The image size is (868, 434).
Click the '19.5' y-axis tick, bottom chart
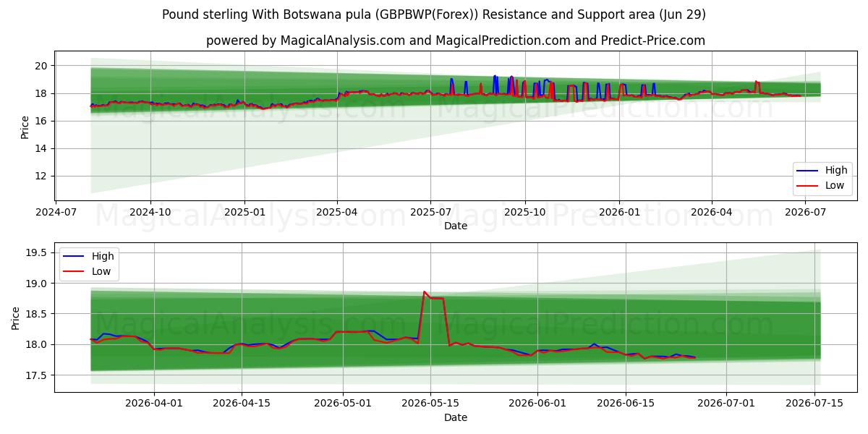[x=38, y=252]
